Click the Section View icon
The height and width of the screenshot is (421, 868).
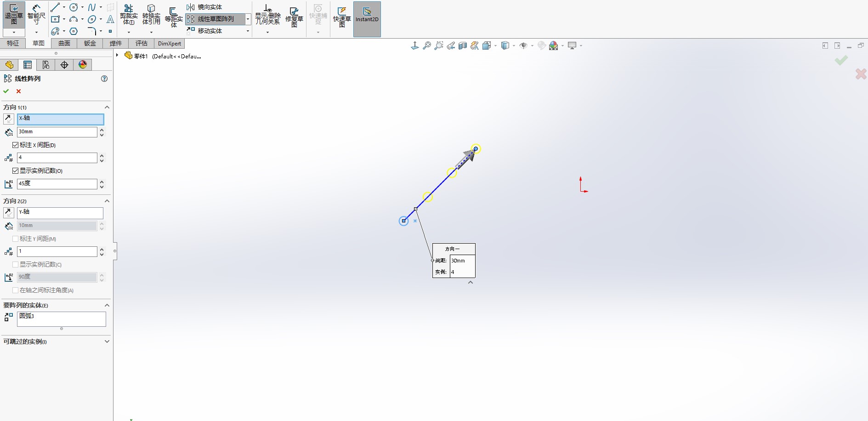(x=463, y=46)
